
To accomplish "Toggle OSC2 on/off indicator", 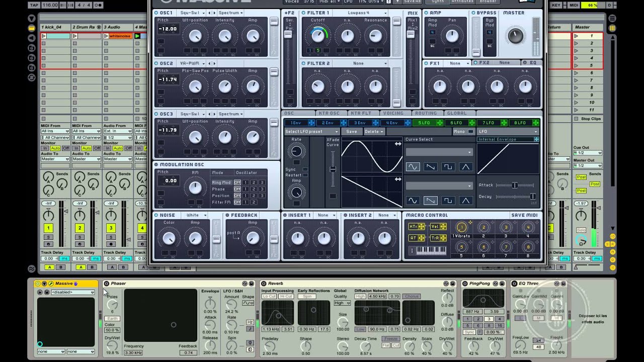I will (156, 64).
